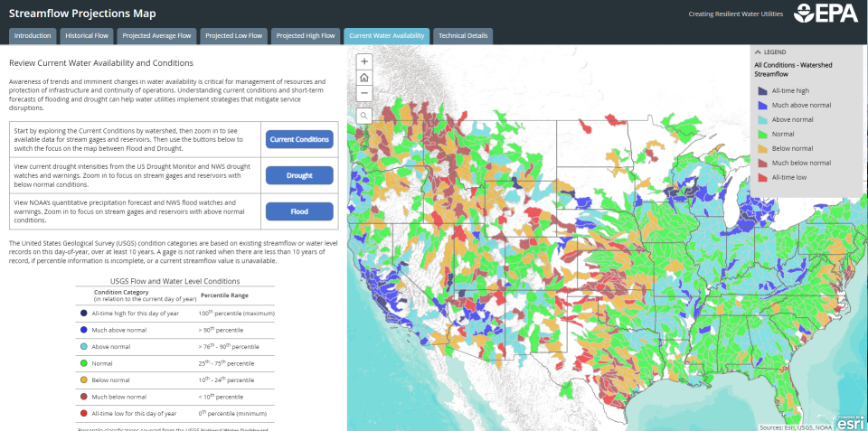Screen dimensions: 868x431
Task: Click the cyan dot for Above normal row
Action: pos(83,347)
